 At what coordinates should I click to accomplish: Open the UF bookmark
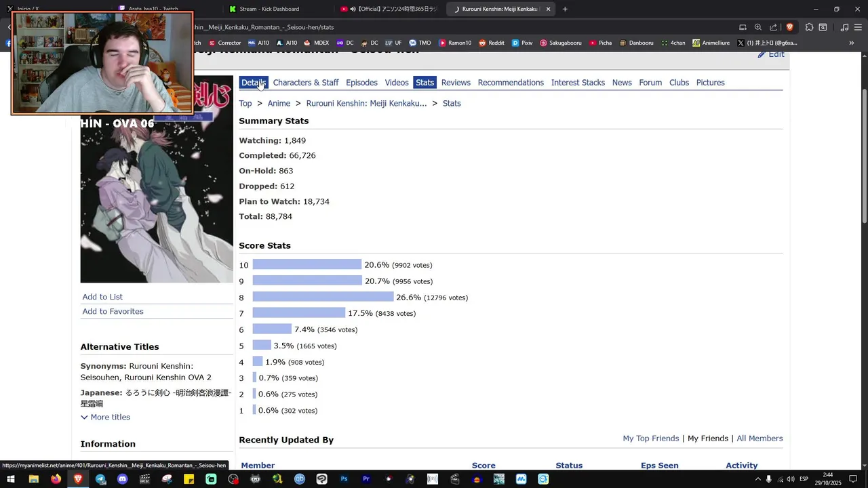coord(393,43)
